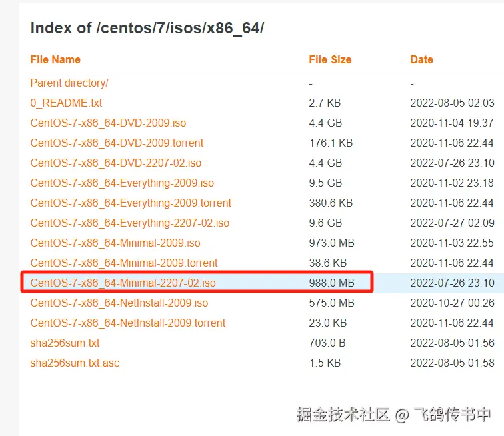The height and width of the screenshot is (436, 504).
Task: Open CentOS-7-x86_64-Minimal-2009.torrent link
Action: tap(124, 263)
